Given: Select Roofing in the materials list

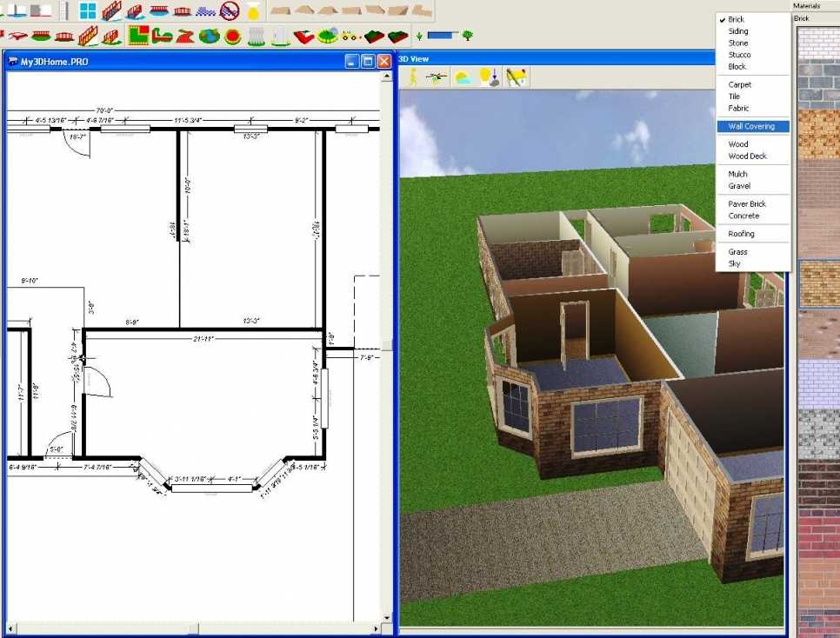Looking at the screenshot, I should [741, 234].
